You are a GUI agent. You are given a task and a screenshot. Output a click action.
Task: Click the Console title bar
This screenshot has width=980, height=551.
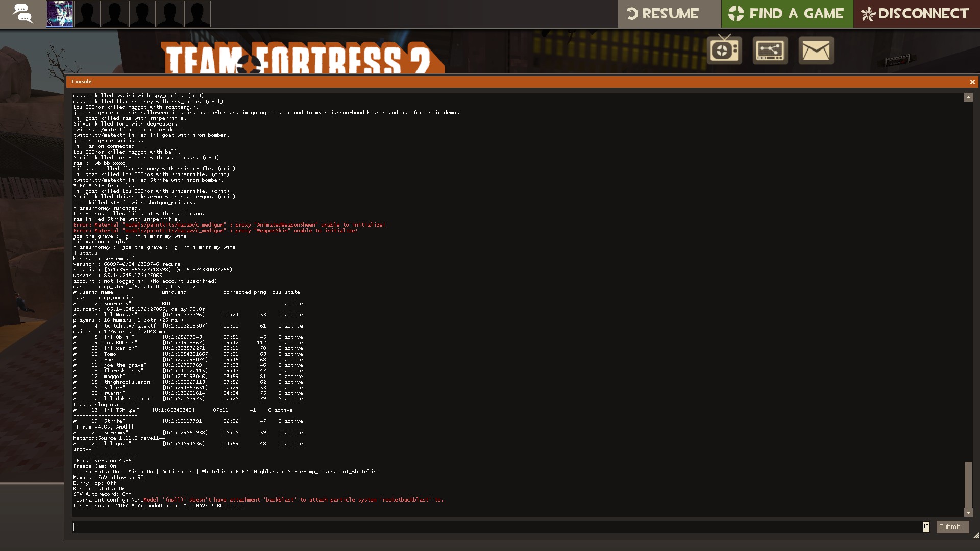tap(510, 82)
